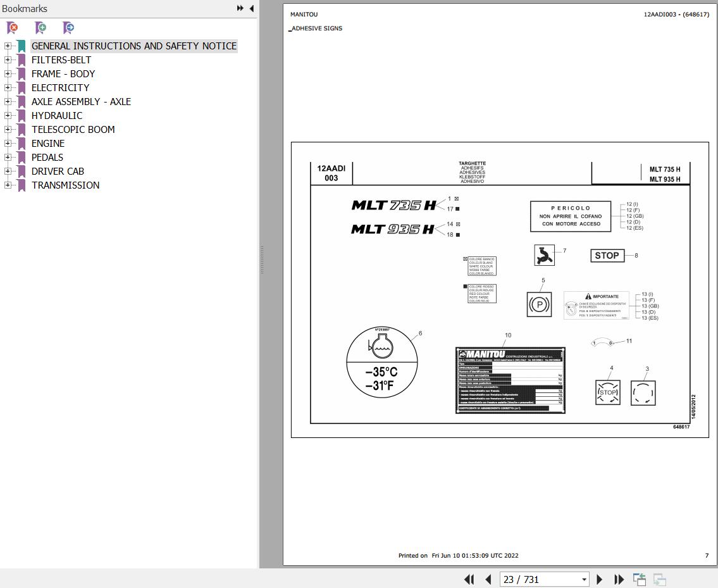Open the DRIVER CAB bookmark
Image resolution: width=718 pixels, height=588 pixels.
point(58,172)
